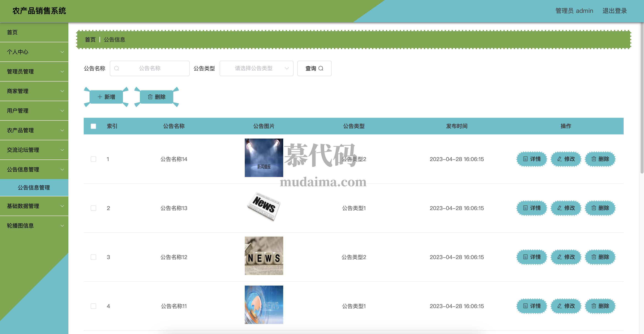
Task: Click the 修改 edit button for 公告名称13
Action: 566,208
